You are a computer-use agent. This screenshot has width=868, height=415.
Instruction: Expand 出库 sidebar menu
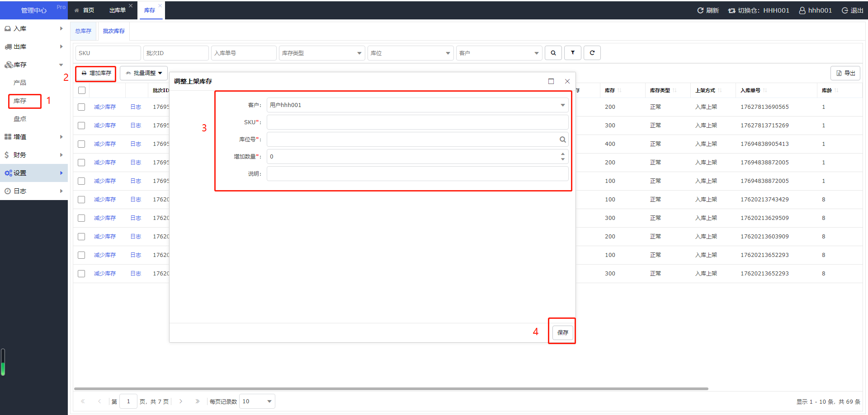click(x=34, y=47)
